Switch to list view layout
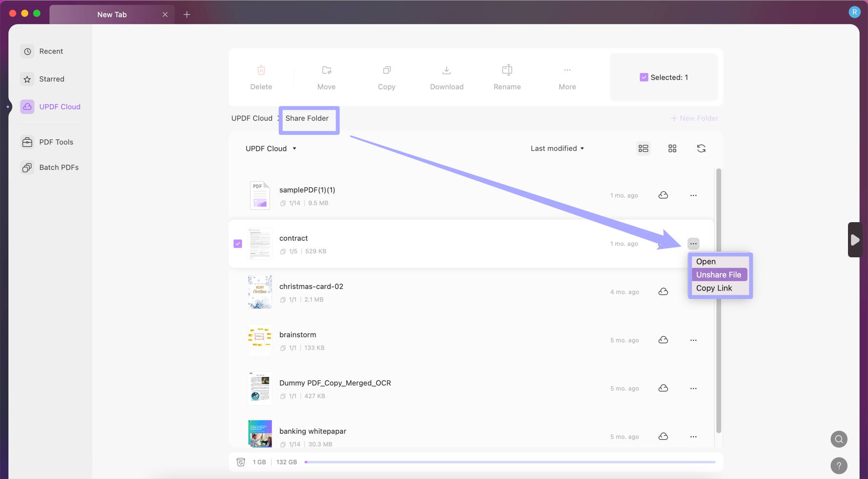The height and width of the screenshot is (479, 868). [x=643, y=148]
